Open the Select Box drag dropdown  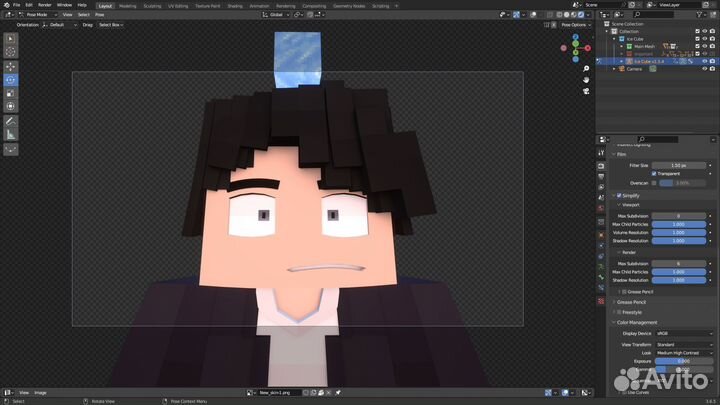click(x=111, y=25)
